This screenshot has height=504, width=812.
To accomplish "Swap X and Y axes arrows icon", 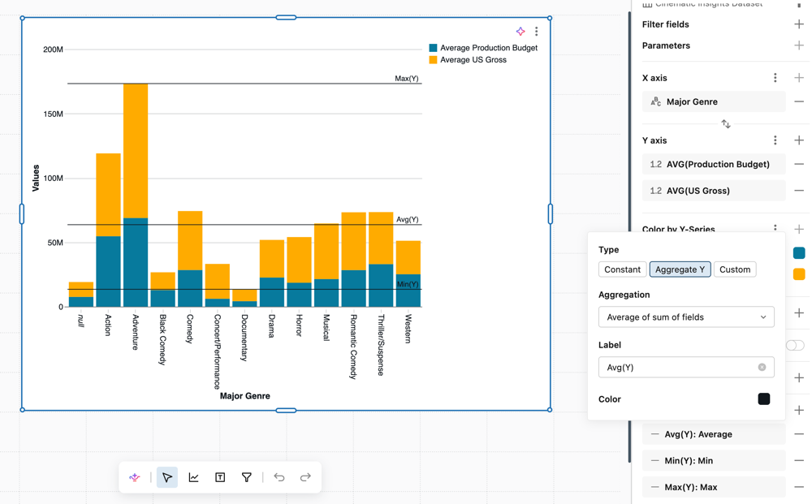I will point(726,124).
